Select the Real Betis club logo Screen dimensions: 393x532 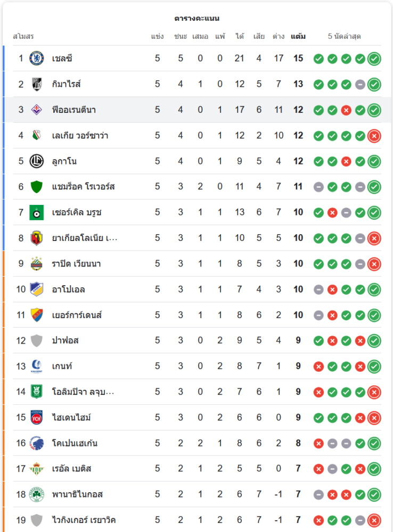coord(37,469)
